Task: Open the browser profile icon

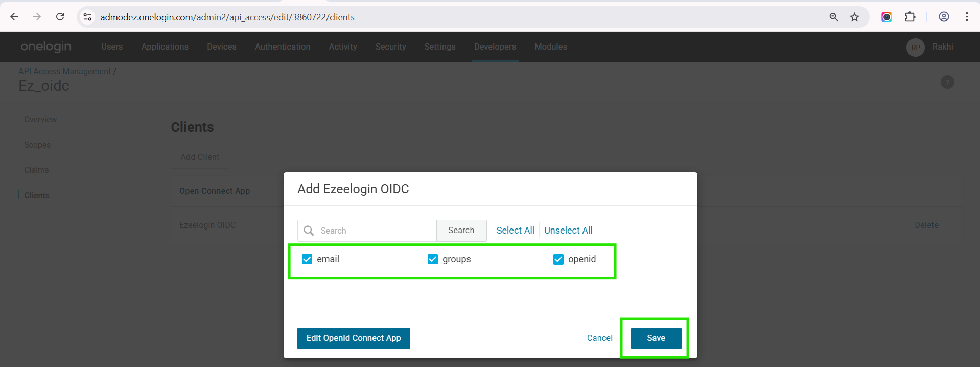Action: pos(944,17)
